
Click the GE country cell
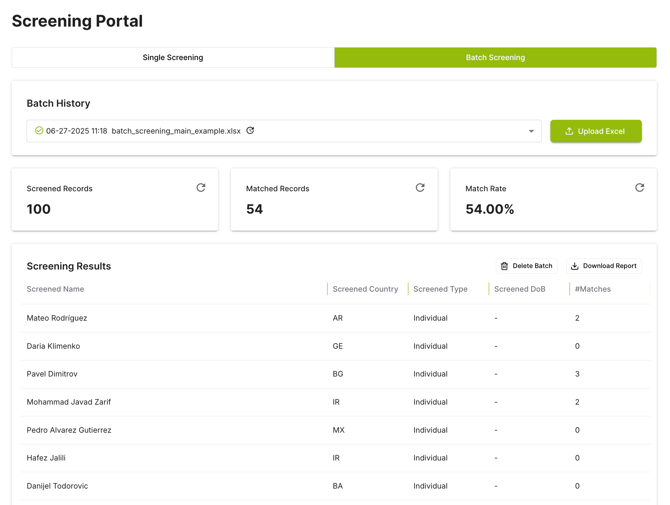pos(338,346)
